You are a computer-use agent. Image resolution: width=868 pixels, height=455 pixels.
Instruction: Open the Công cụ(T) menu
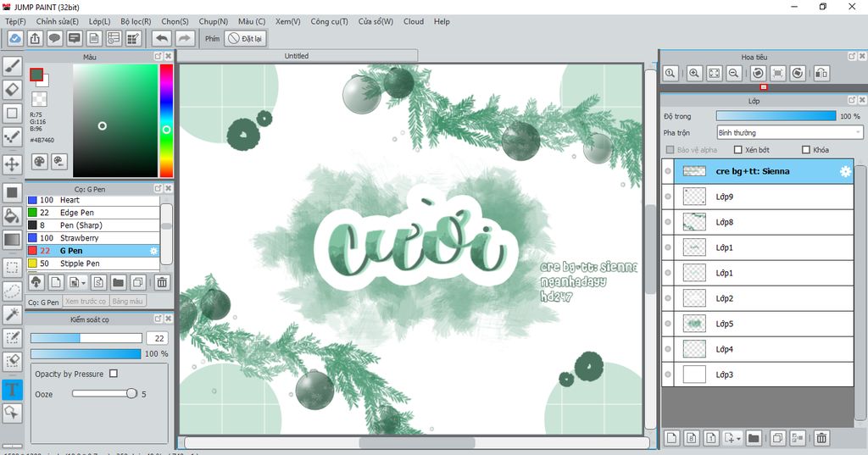point(330,21)
